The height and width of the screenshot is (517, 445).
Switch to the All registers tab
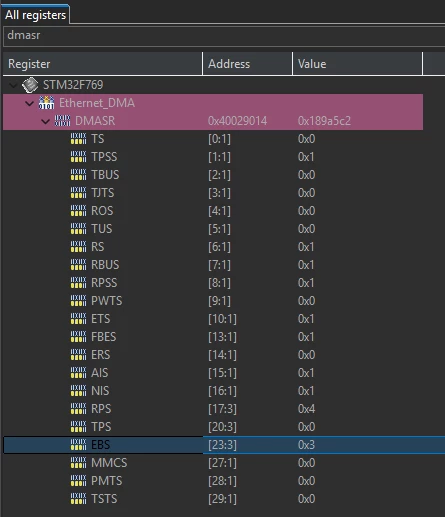tap(35, 15)
